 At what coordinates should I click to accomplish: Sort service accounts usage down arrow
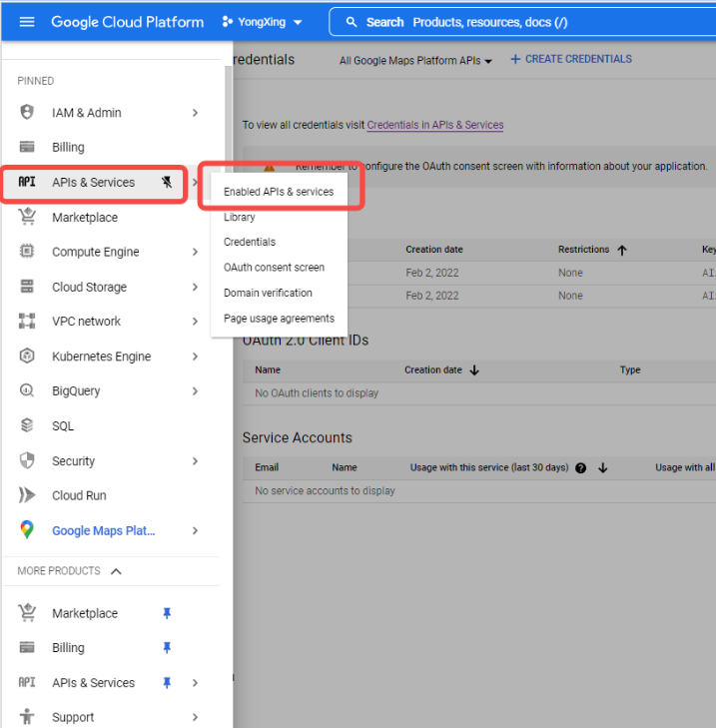point(603,468)
